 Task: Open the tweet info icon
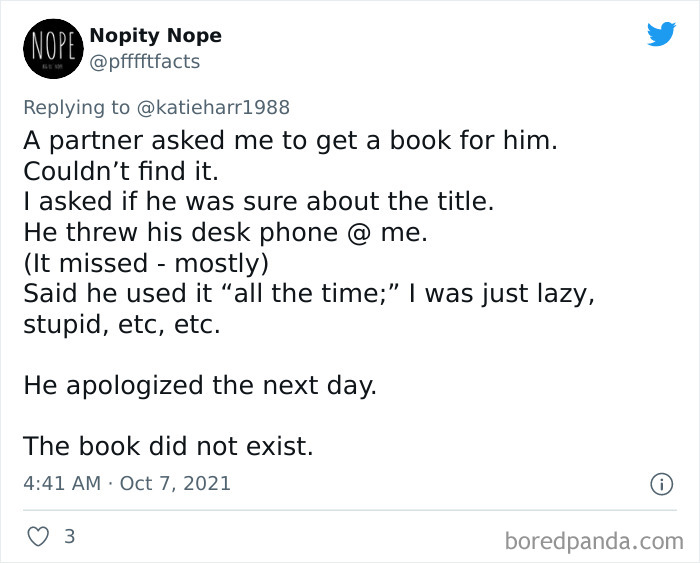tap(660, 484)
